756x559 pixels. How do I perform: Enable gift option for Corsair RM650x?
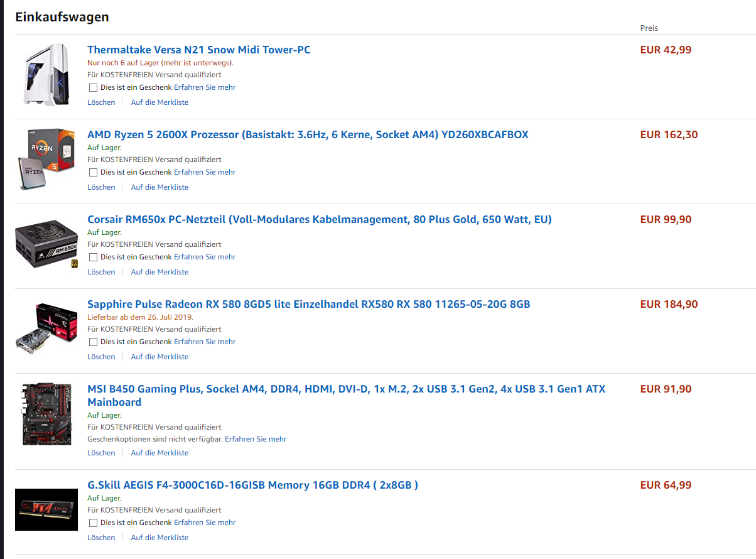[x=93, y=257]
